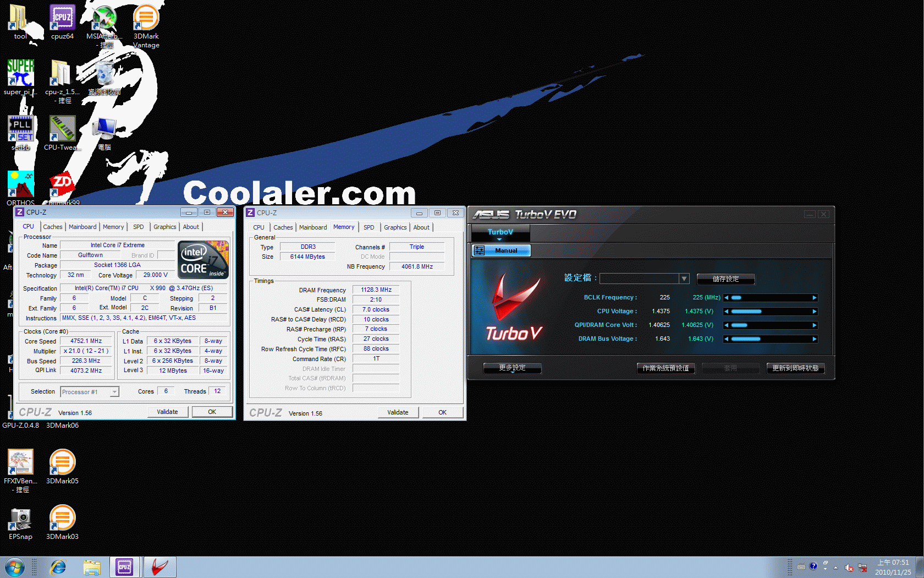Open the taskbar clock showing 07:51
924x578 pixels.
893,568
